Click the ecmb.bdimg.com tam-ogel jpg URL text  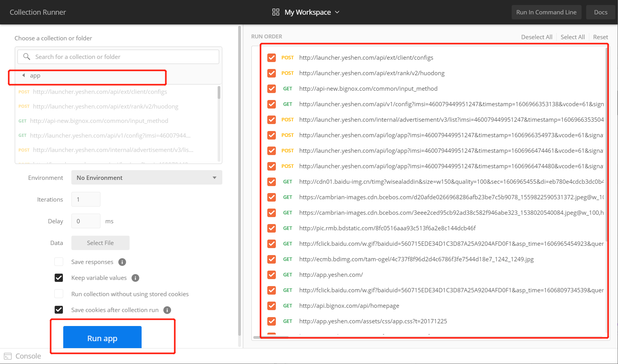416,259
